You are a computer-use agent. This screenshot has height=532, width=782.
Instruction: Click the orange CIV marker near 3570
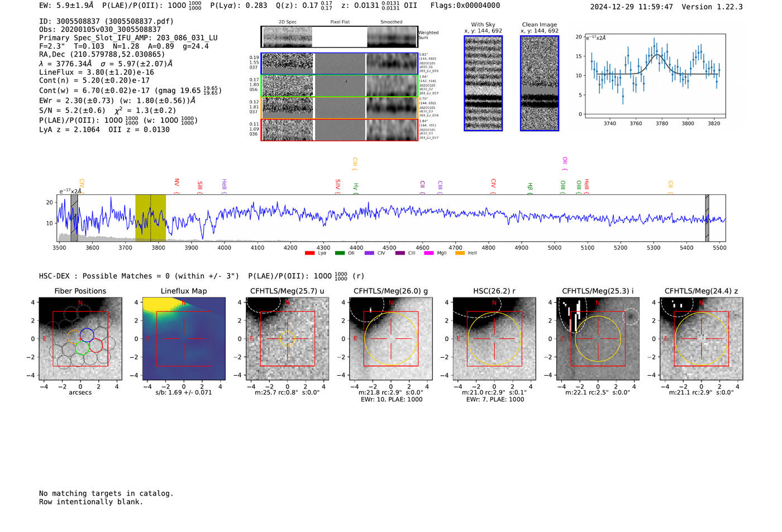coord(82,186)
